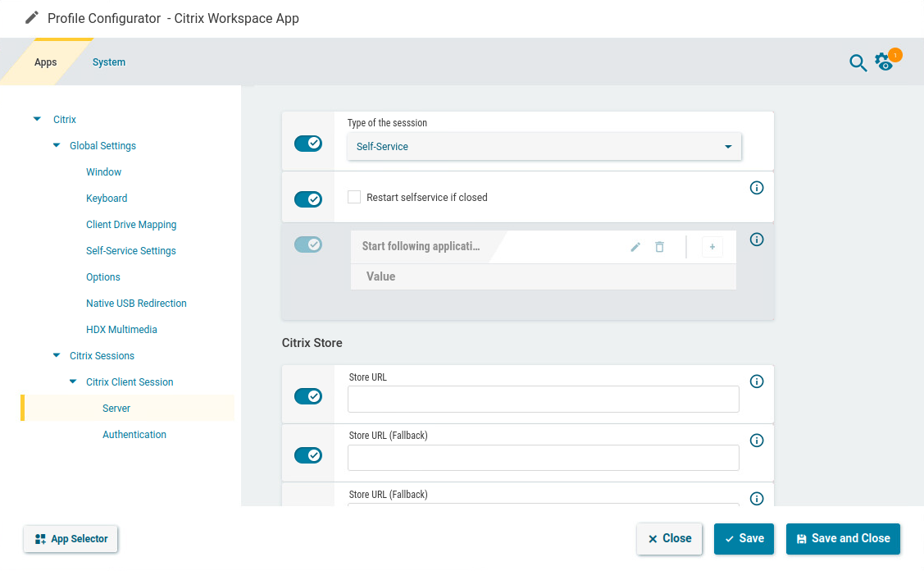Delete entries using the trash icon
This screenshot has height=571, width=924.
click(659, 246)
